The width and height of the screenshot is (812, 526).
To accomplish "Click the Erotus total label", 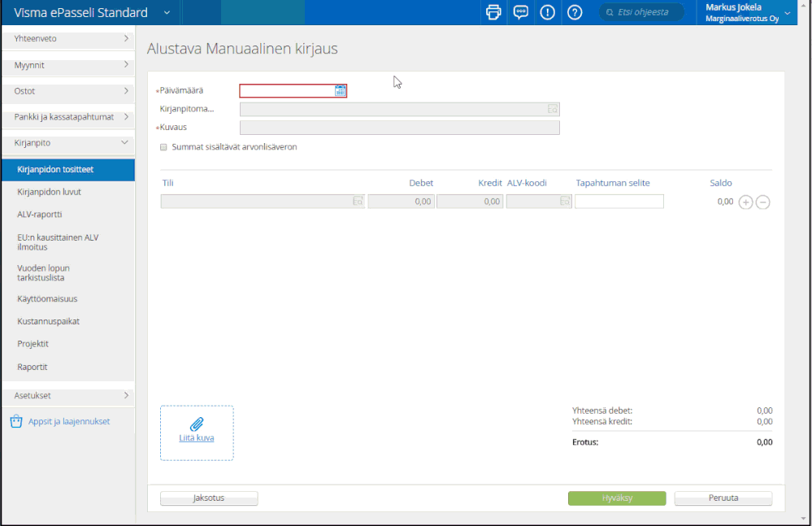I will click(x=585, y=442).
